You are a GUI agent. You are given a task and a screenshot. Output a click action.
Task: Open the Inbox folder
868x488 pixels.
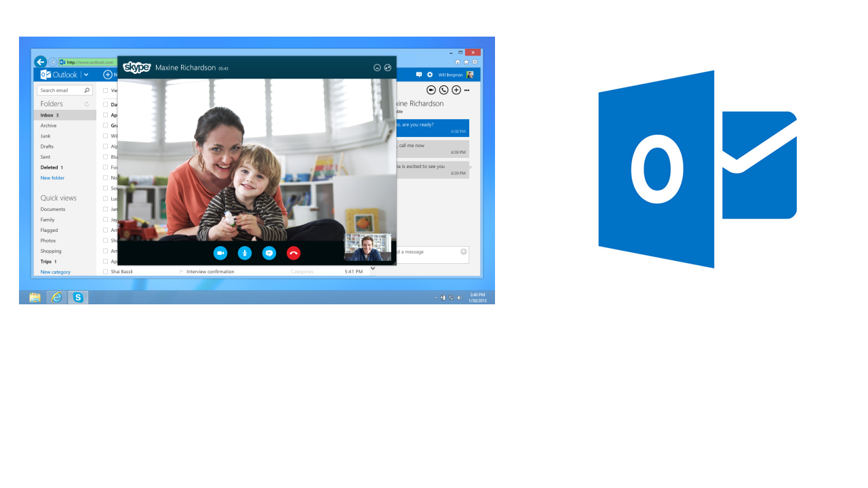point(47,115)
